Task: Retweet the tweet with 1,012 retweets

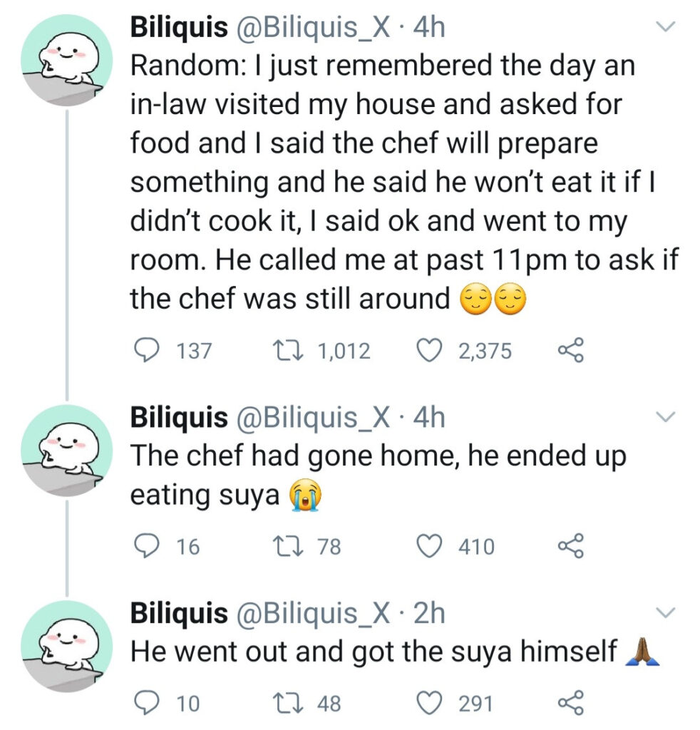Action: 283,351
